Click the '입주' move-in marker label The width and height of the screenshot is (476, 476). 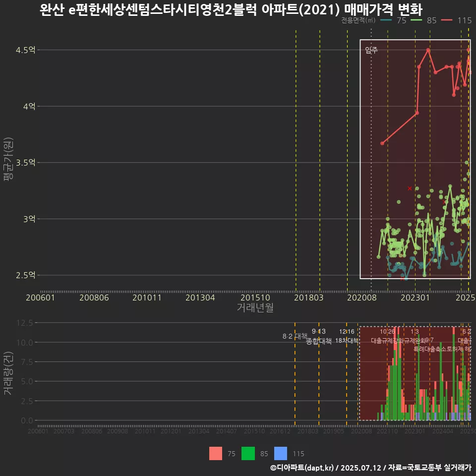(x=371, y=50)
